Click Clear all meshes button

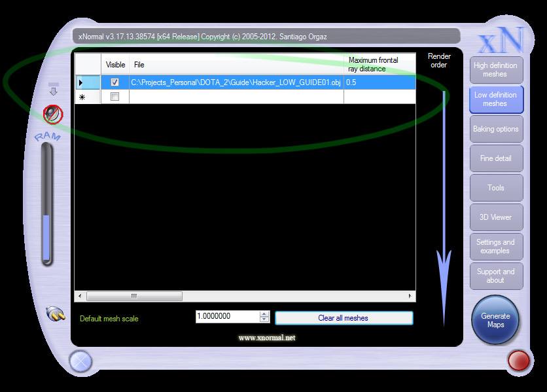coord(344,318)
